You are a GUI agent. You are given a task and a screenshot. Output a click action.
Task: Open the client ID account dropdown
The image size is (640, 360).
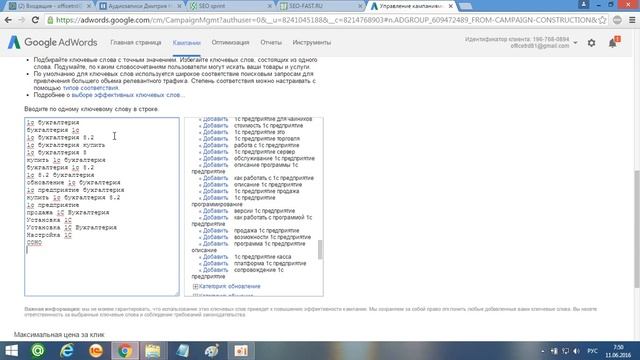click(x=575, y=42)
